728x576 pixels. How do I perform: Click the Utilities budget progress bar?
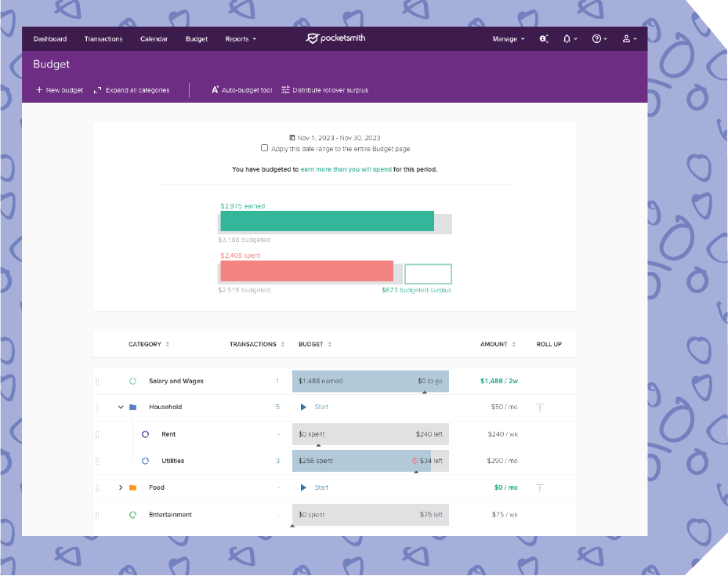pyautogui.click(x=353, y=461)
